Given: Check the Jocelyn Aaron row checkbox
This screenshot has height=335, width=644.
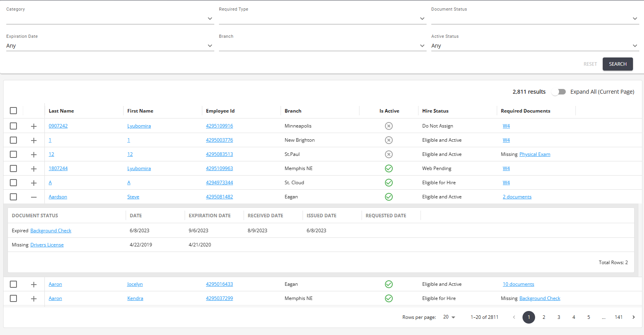Looking at the screenshot, I should (13, 284).
